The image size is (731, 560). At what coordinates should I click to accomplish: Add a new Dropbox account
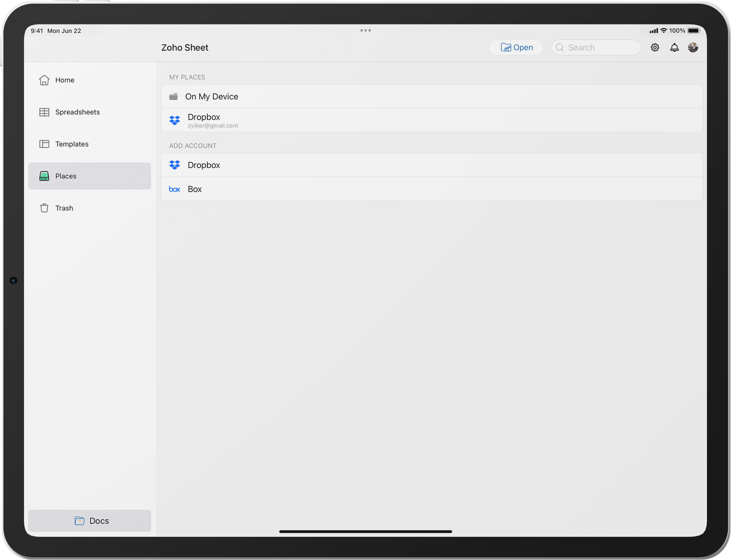click(432, 165)
